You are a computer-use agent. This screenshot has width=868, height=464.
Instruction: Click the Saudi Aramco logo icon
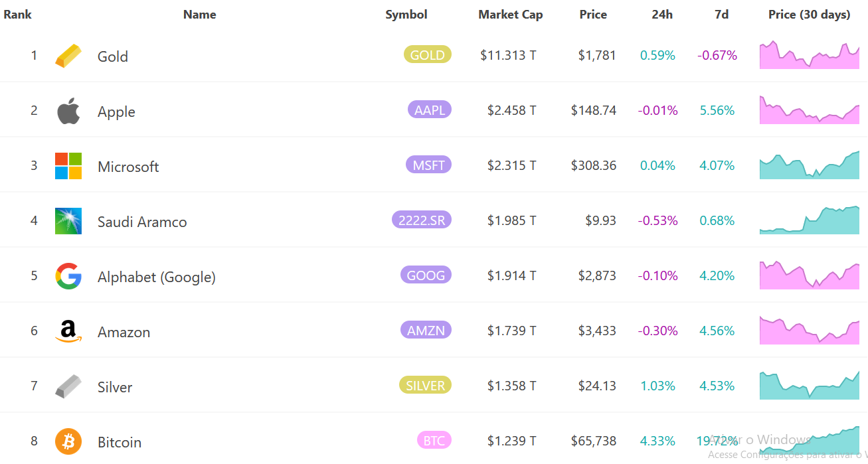coord(68,221)
